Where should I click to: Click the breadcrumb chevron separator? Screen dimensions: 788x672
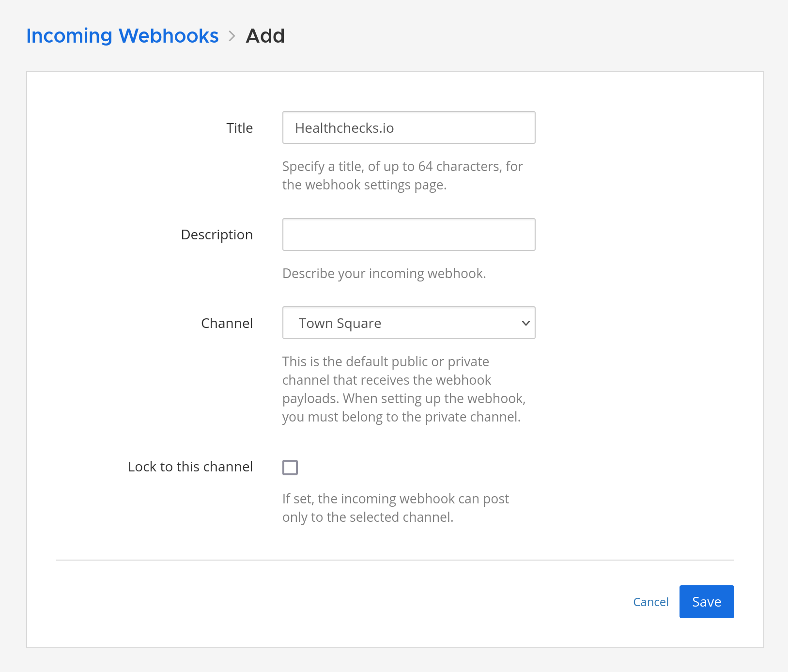pos(232,36)
